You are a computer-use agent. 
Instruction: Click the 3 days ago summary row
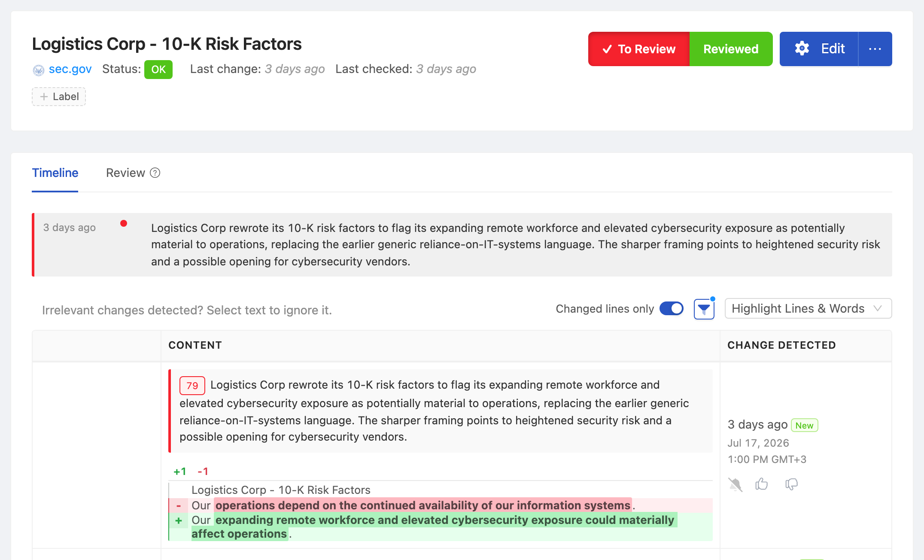(462, 245)
